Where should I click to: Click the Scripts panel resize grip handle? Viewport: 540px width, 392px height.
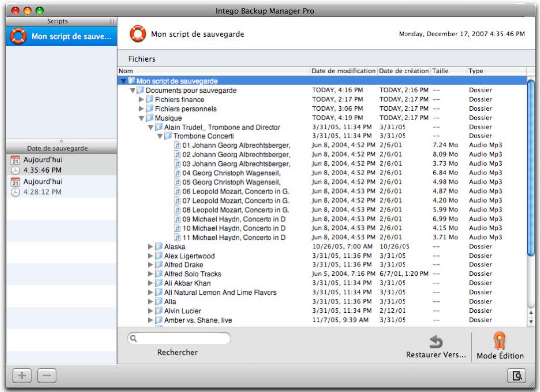click(112, 22)
